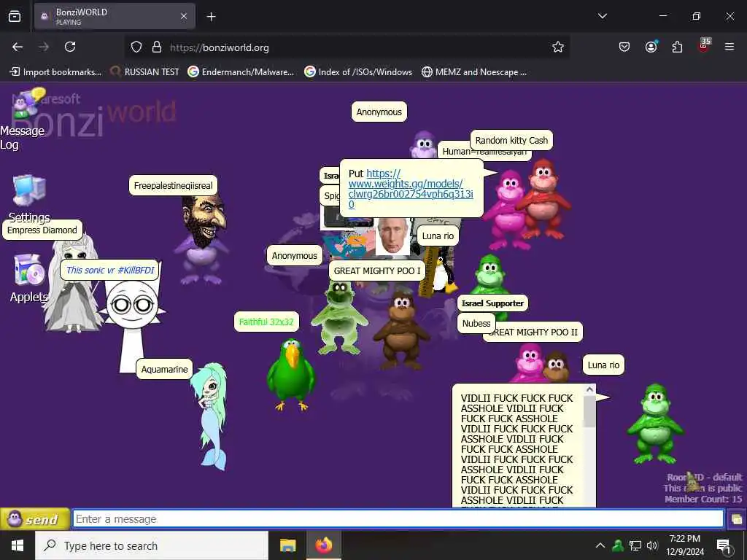The height and width of the screenshot is (560, 747).
Task: Click the Freepalestineqiisreal bearded character
Action: [203, 238]
